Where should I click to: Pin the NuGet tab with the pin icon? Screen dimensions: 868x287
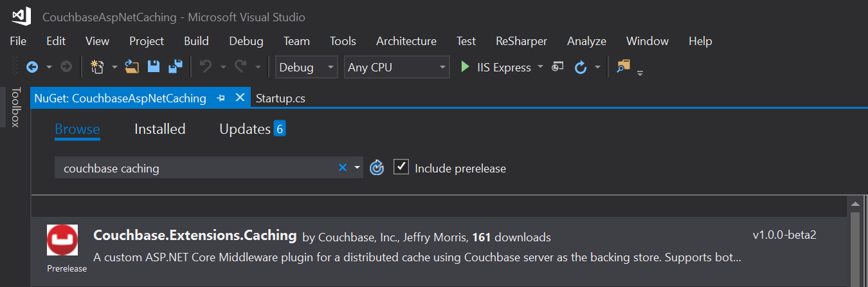pyautogui.click(x=221, y=98)
